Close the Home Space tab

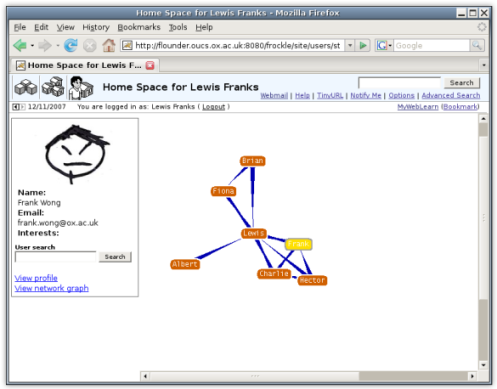[x=150, y=65]
